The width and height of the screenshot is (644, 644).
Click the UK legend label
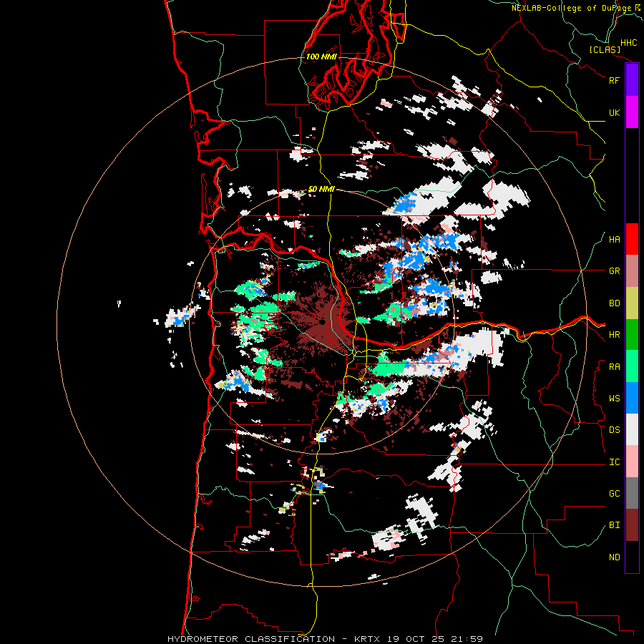pyautogui.click(x=614, y=112)
